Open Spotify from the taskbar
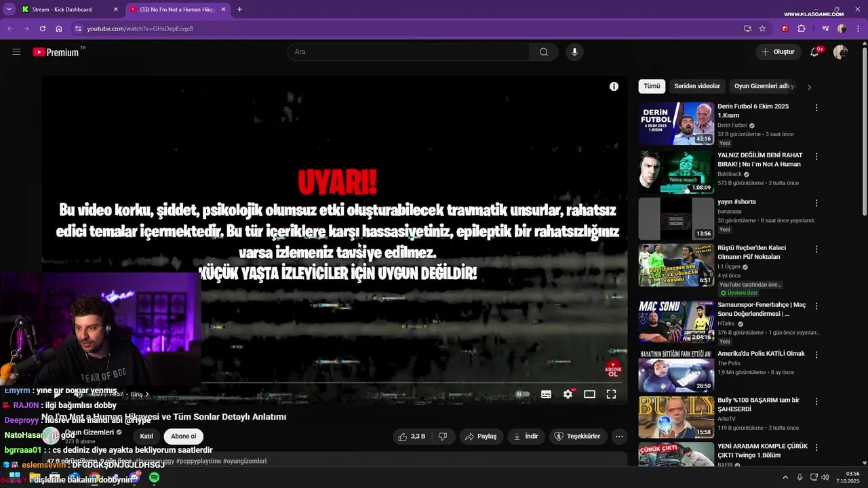868x488 pixels. (x=154, y=478)
